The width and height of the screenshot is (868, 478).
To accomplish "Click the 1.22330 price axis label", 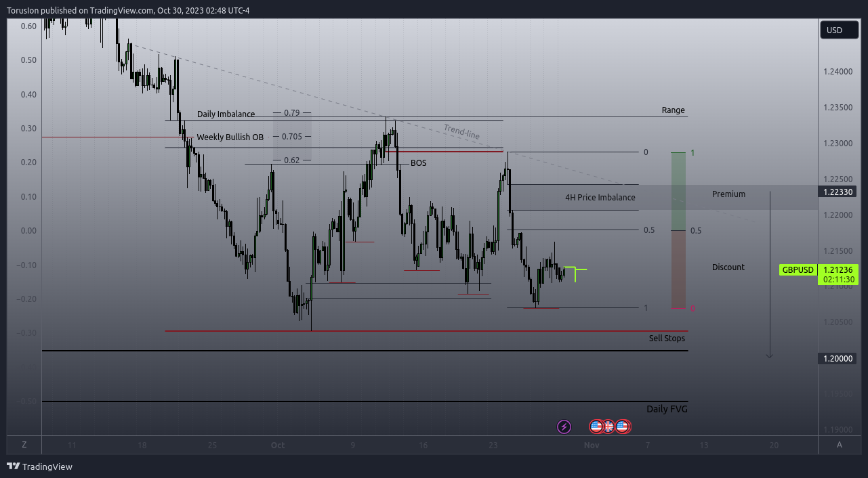I will (838, 192).
